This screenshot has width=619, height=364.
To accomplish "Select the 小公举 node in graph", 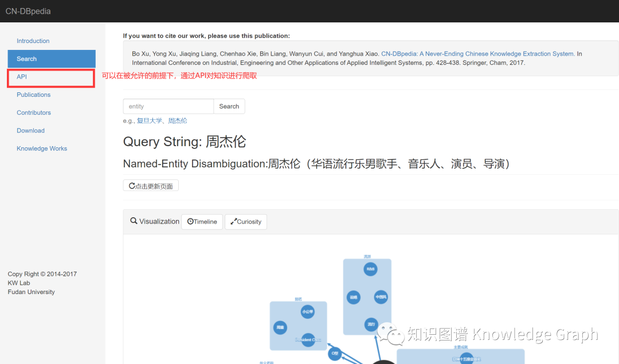I will (x=308, y=312).
